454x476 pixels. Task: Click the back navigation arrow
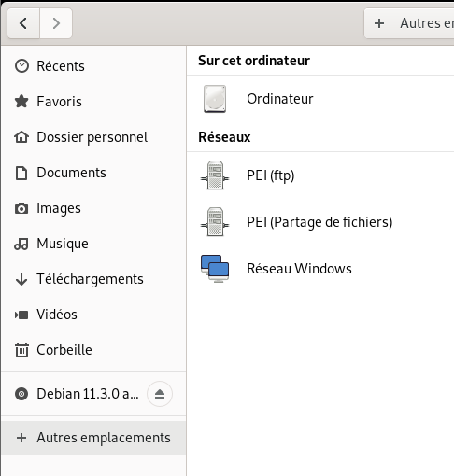pyautogui.click(x=23, y=23)
